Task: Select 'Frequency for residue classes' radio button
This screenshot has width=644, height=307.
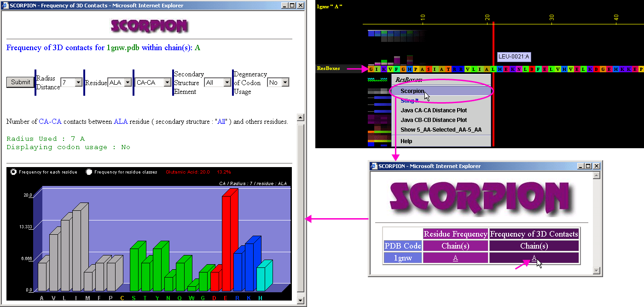Action: point(89,172)
